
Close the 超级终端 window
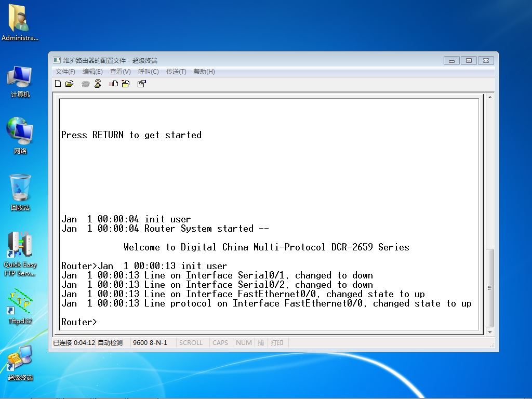486,61
